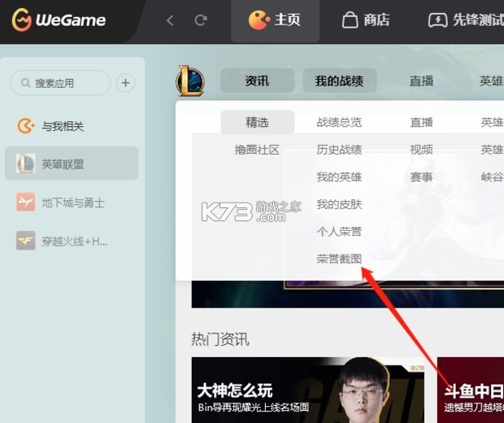This screenshot has width=504, height=423.
Task: Click the magnifier search icon
Action: [25, 83]
